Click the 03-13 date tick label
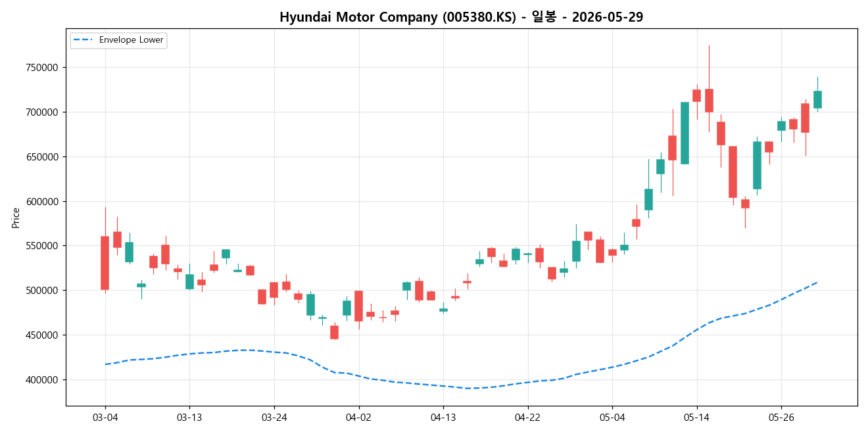The height and width of the screenshot is (434, 868). (189, 417)
